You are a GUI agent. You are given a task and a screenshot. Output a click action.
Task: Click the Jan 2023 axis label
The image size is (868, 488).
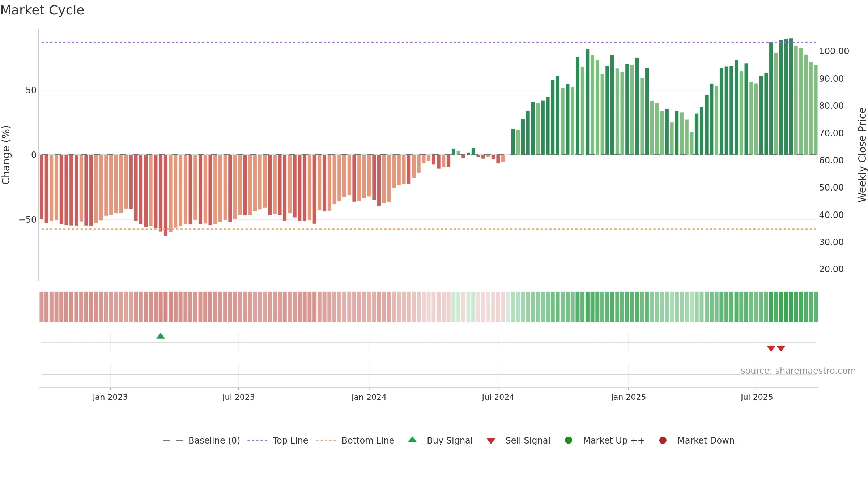click(110, 397)
